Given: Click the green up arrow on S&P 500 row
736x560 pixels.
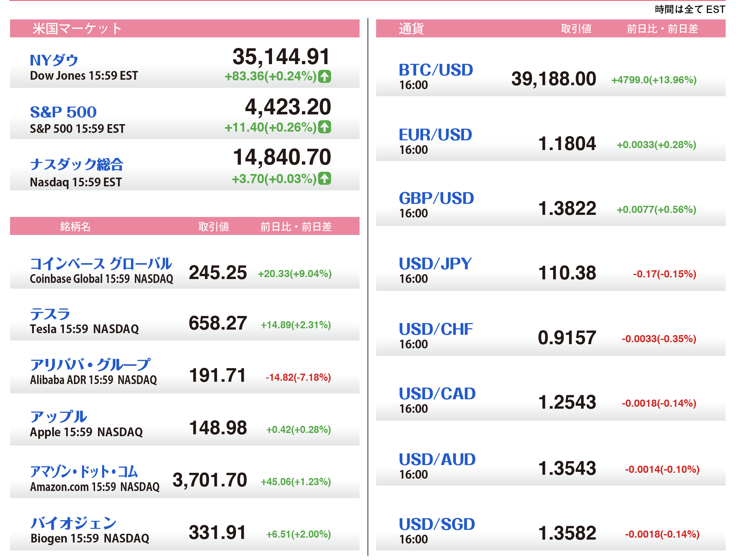Looking at the screenshot, I should [x=324, y=127].
